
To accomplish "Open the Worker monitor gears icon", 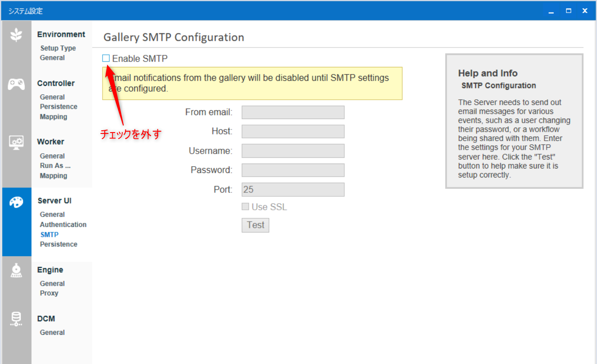I will pos(17,142).
